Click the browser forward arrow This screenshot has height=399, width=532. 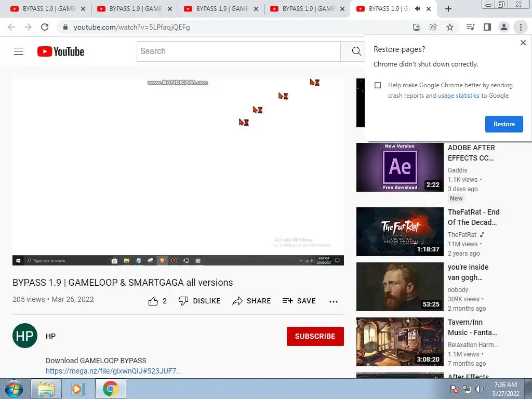coord(28,27)
